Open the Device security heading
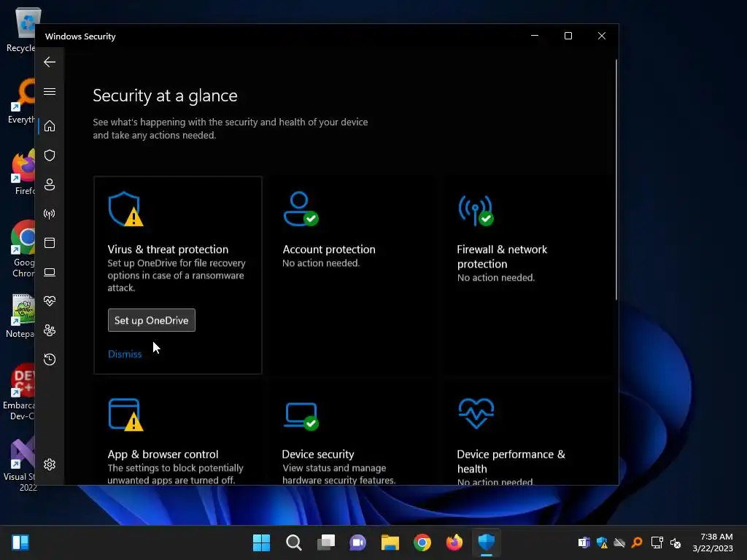747x560 pixels. pyautogui.click(x=318, y=454)
